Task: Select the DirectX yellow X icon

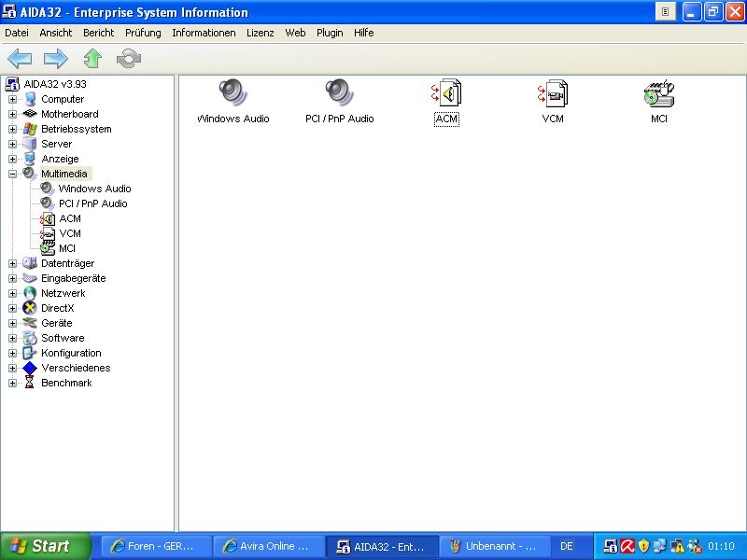Action: (x=30, y=308)
